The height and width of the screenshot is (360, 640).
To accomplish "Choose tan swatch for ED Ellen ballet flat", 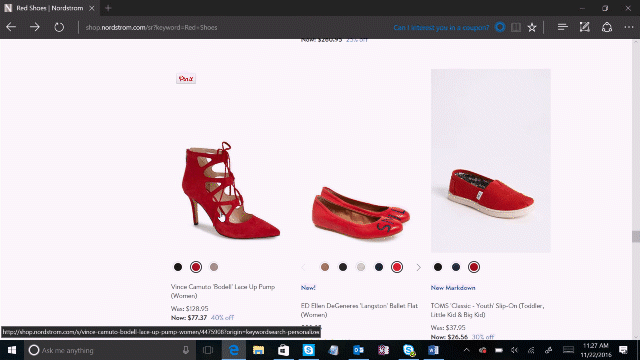I will tap(325, 267).
